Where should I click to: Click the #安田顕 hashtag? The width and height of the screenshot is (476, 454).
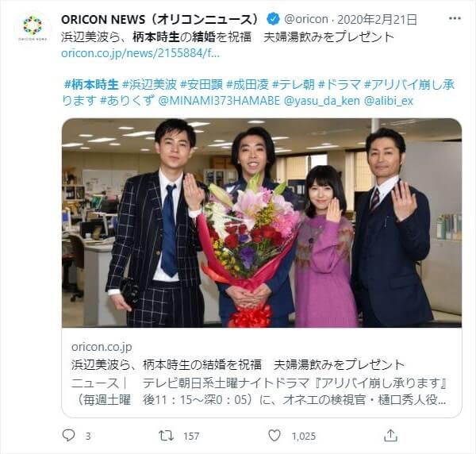(x=202, y=85)
